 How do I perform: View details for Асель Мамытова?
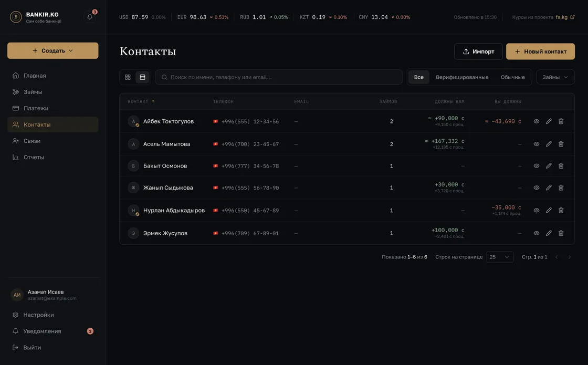point(536,144)
